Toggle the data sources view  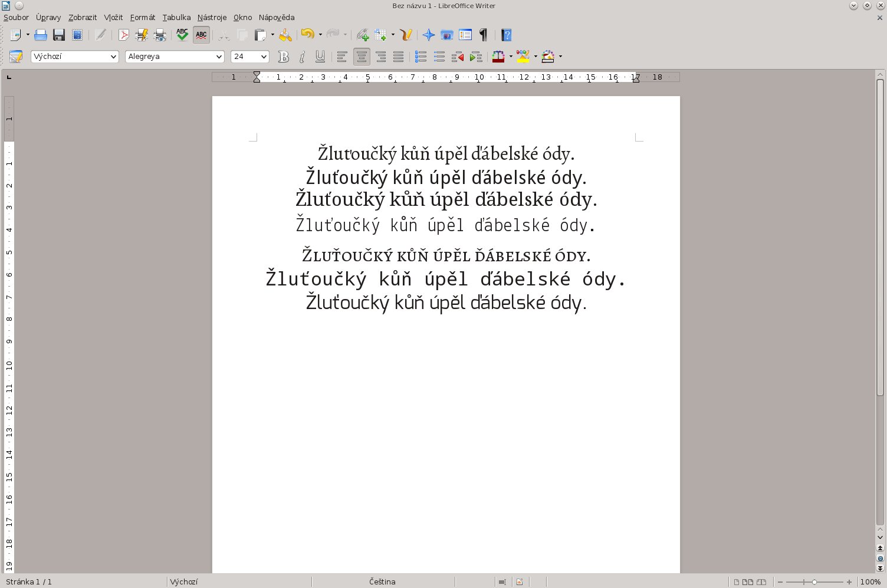tap(465, 35)
